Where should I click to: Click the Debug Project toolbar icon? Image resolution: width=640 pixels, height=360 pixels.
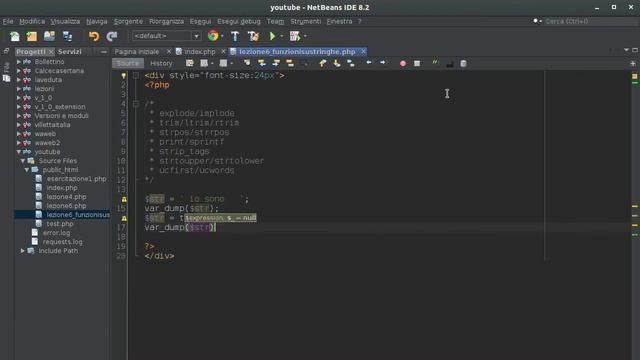point(295,36)
